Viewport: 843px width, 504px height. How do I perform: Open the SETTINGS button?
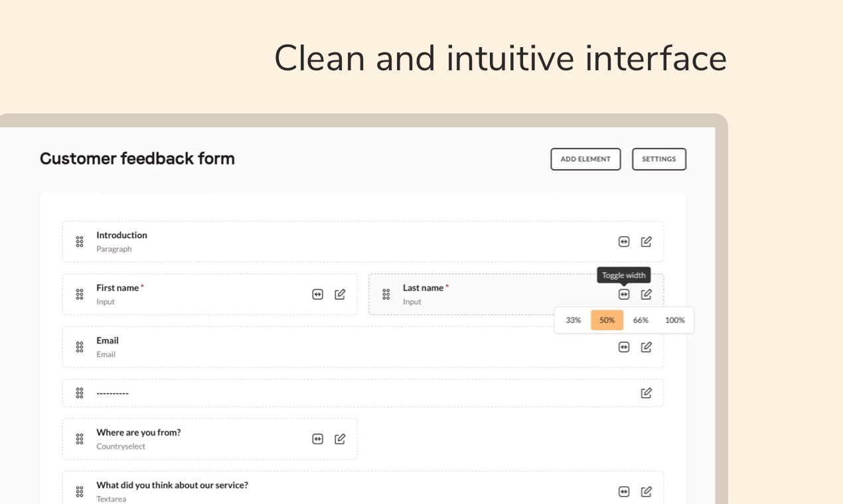659,159
